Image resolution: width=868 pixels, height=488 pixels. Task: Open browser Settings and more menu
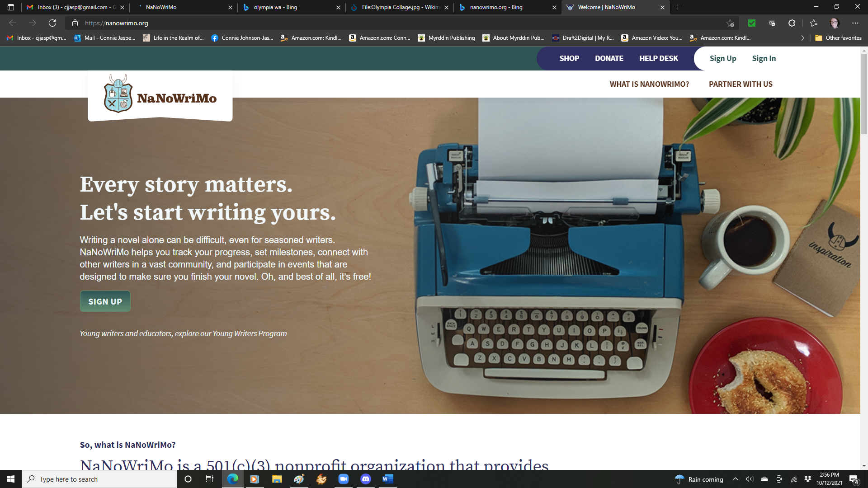pyautogui.click(x=855, y=23)
